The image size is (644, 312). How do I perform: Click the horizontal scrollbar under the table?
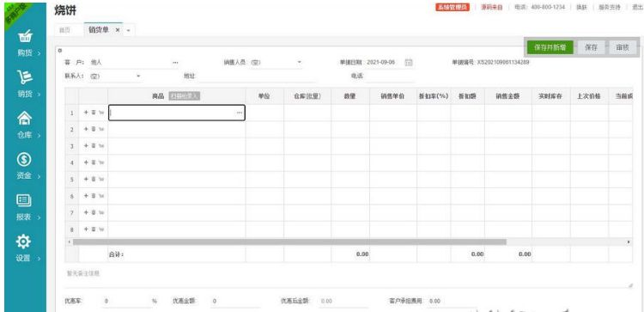point(289,242)
